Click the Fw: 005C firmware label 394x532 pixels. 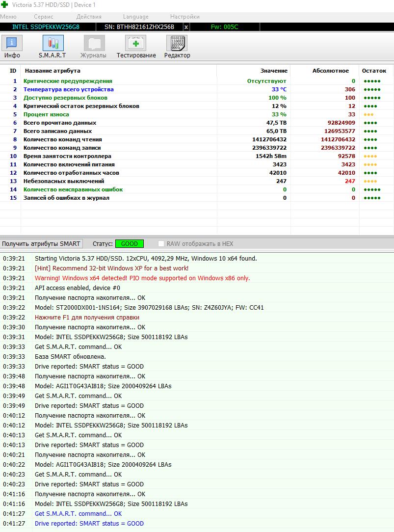point(224,27)
